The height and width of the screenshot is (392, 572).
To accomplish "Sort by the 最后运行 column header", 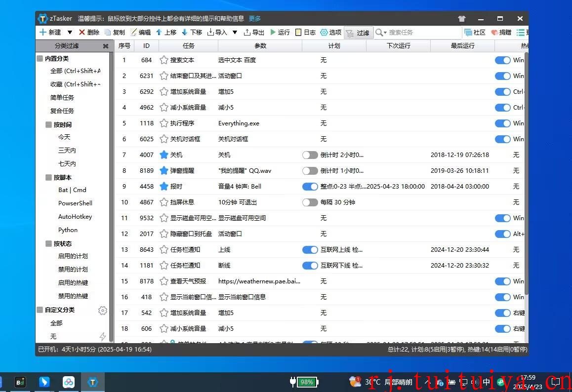I will [x=462, y=46].
